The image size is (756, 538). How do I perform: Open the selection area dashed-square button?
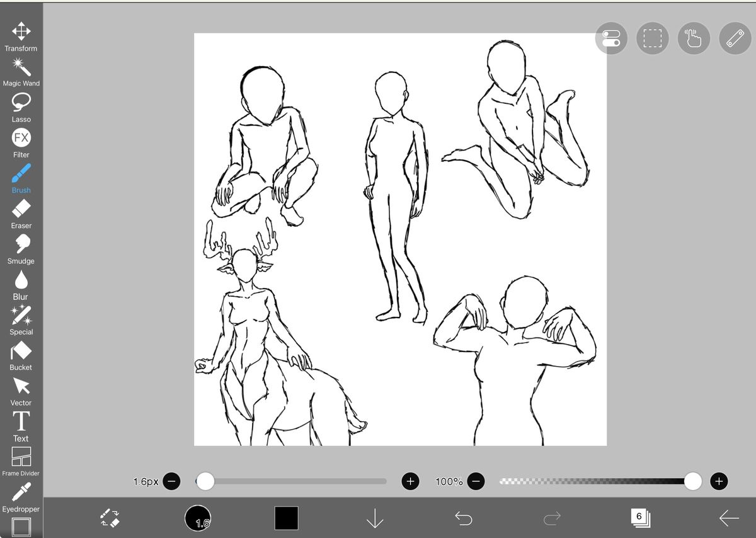coord(652,38)
